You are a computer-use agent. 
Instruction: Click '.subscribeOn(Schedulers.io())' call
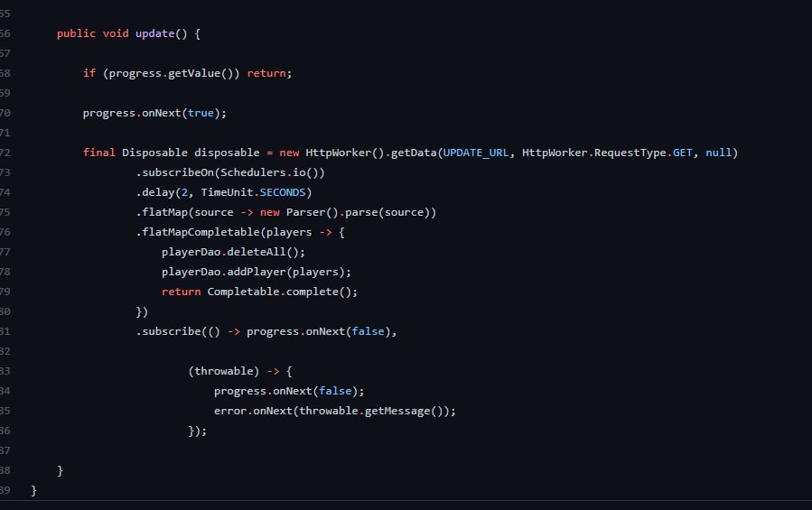[x=230, y=172]
